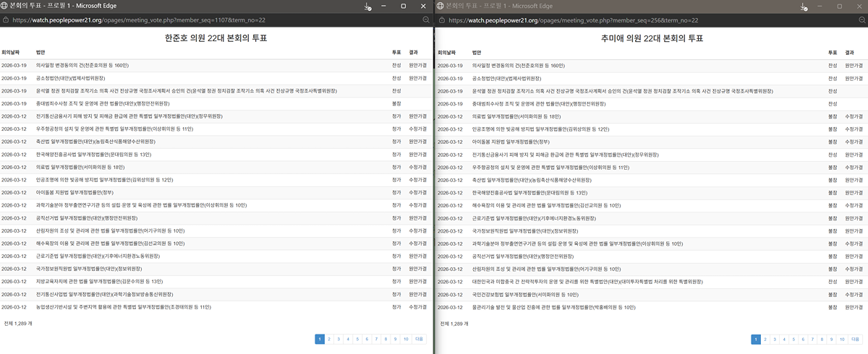The width and height of the screenshot is (868, 354).
Task: Go to page 5 in 추미애 vote list
Action: [793, 338]
